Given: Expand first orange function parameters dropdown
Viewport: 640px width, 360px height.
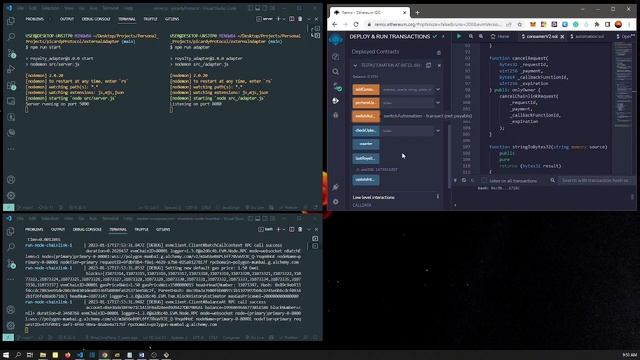Looking at the screenshot, I should [438, 89].
